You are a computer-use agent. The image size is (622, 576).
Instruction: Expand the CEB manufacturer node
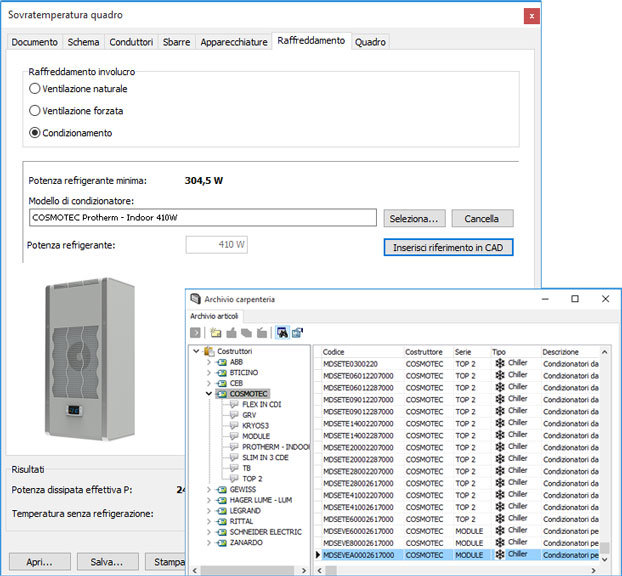pos(209,383)
